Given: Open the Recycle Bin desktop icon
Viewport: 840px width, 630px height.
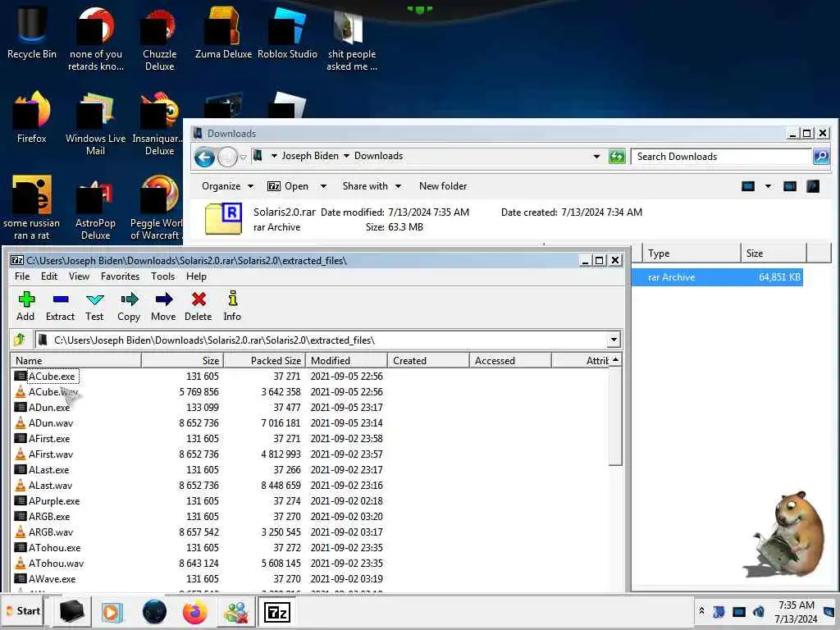Looking at the screenshot, I should tap(32, 32).
